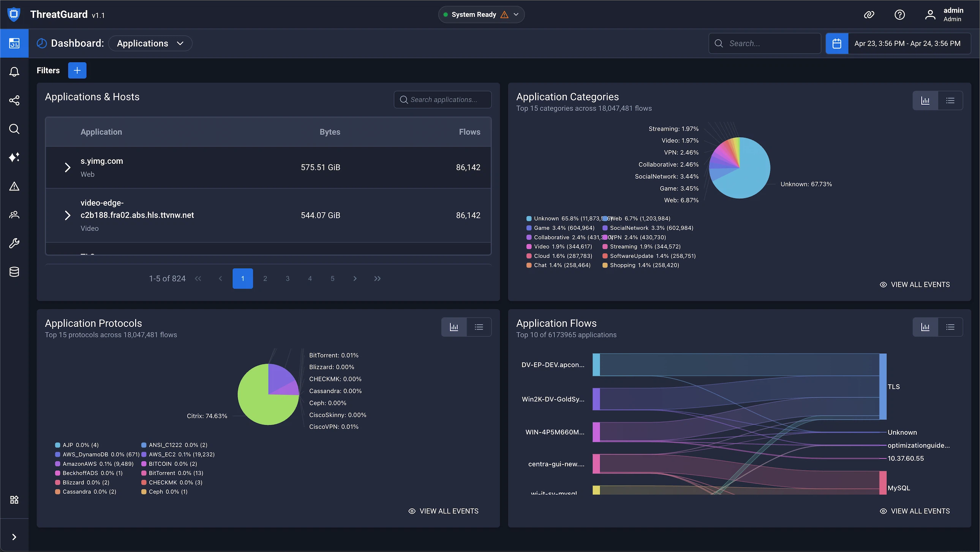Image resolution: width=980 pixels, height=552 pixels.
Task: Sort by the Flows column header
Action: 469,132
